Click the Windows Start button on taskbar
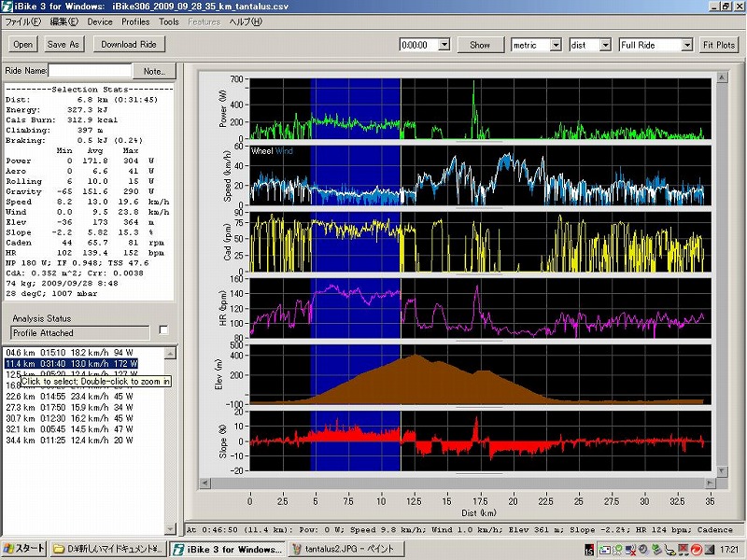747x560 pixels. [24, 548]
